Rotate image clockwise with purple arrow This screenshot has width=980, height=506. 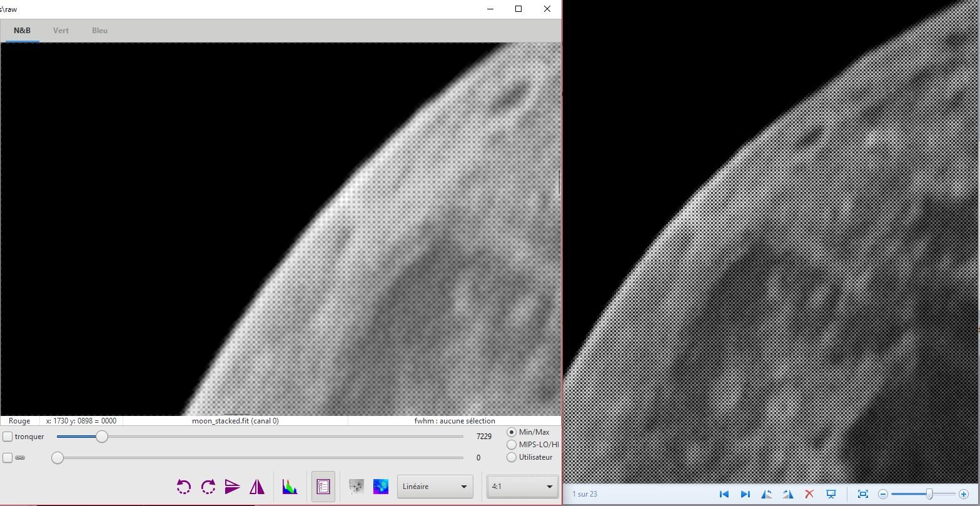[208, 487]
